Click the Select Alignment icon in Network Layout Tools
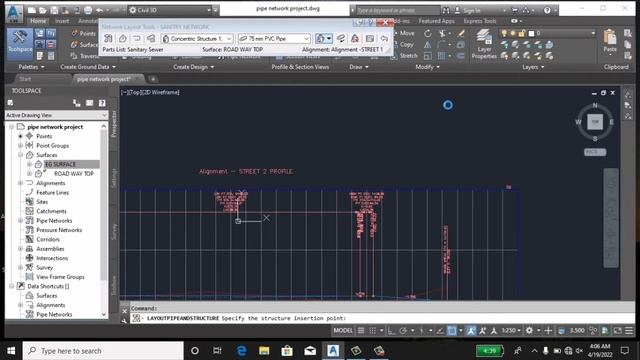This screenshot has width=640, height=360. (137, 38)
